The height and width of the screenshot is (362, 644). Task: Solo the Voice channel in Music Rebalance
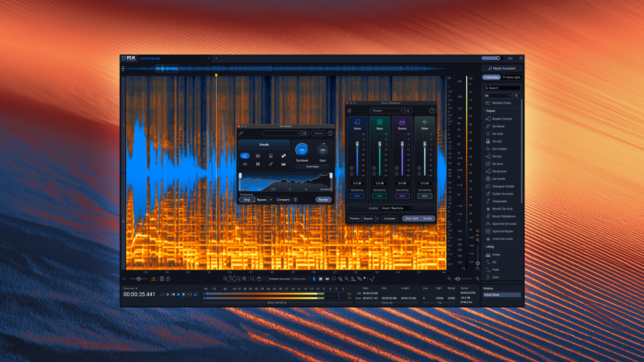tap(351, 174)
